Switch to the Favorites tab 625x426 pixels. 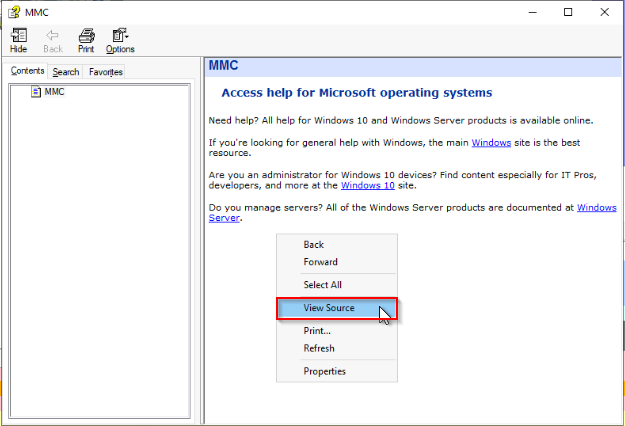(x=106, y=72)
